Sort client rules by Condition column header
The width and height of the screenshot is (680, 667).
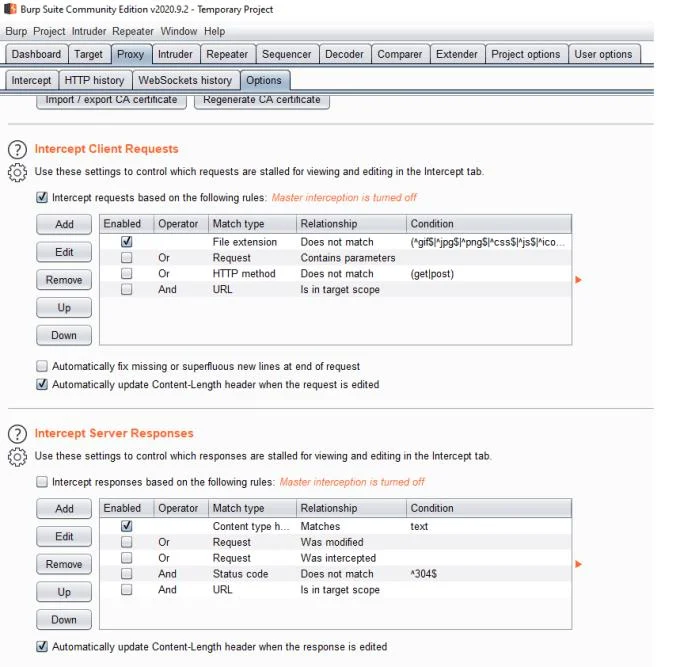click(x=489, y=224)
